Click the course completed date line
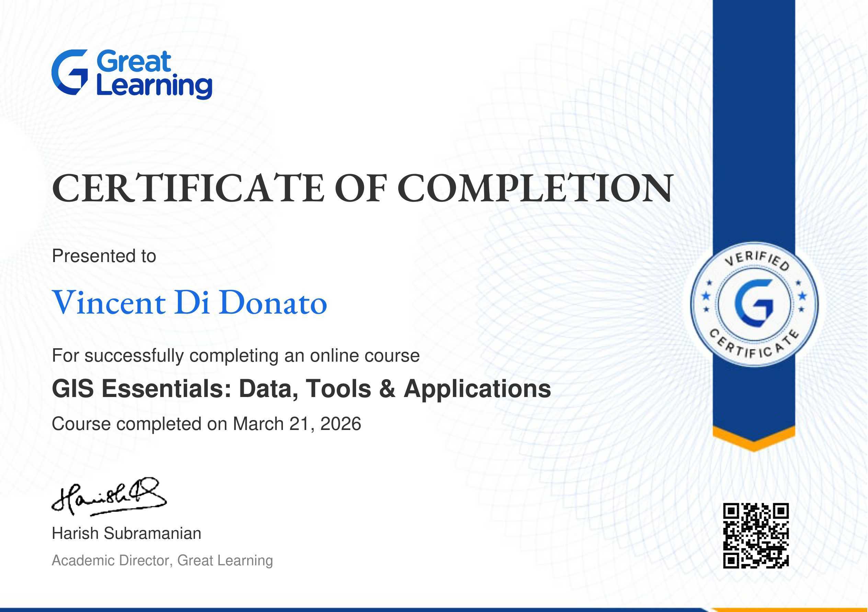The height and width of the screenshot is (612, 868). point(206,424)
